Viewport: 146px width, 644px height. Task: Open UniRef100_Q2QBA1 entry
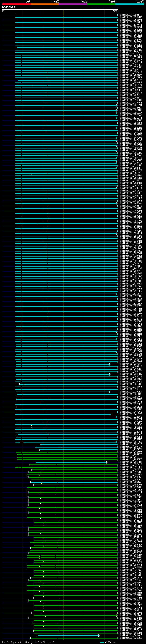pos(131,329)
